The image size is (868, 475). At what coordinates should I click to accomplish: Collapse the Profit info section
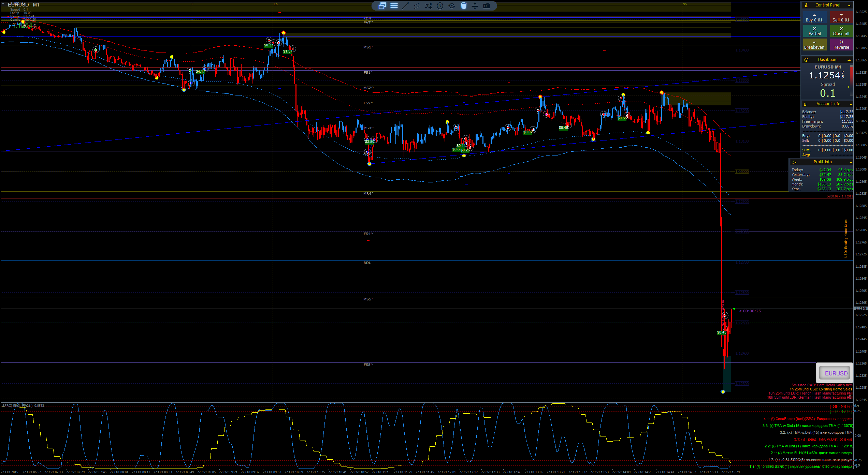click(x=851, y=162)
